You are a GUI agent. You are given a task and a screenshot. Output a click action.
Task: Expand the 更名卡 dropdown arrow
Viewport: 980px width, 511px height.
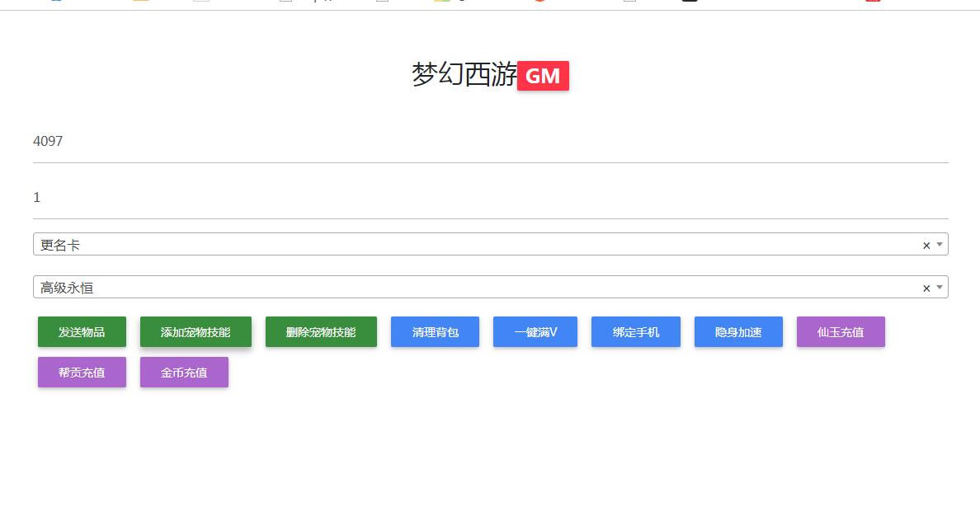(x=939, y=245)
